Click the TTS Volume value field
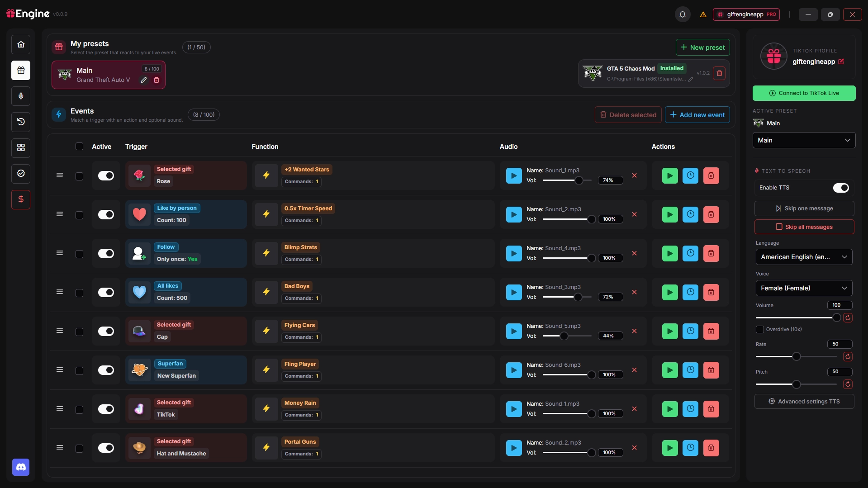Viewport: 868px width, 488px height. click(839, 305)
